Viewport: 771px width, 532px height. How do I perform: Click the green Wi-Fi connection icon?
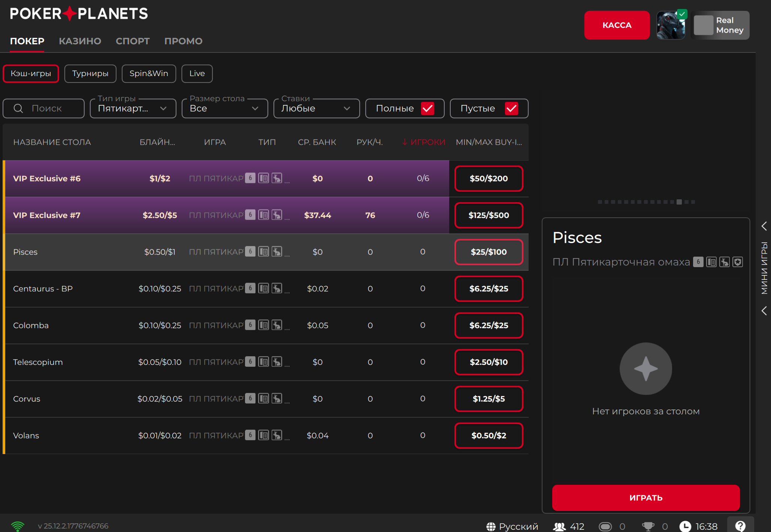(18, 526)
